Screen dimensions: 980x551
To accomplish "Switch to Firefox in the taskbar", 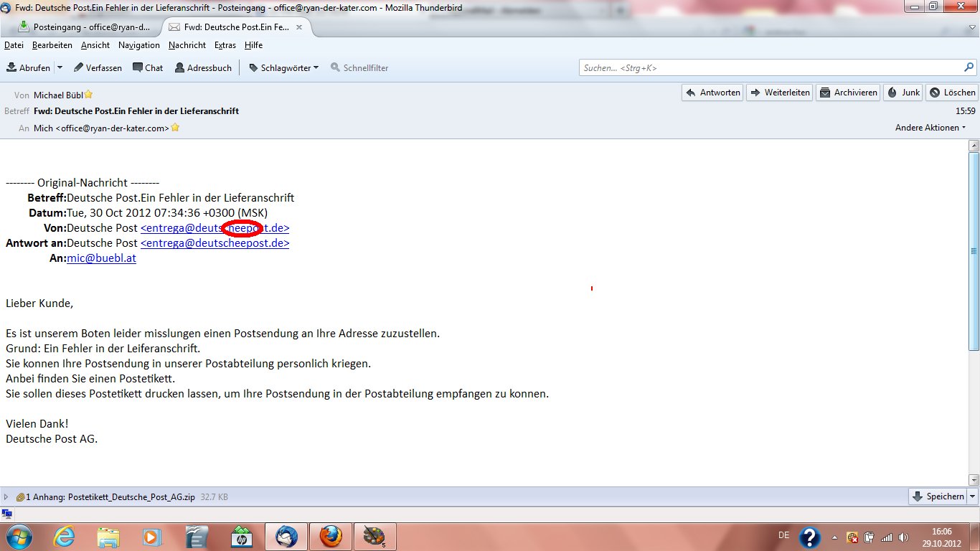I will 331,536.
